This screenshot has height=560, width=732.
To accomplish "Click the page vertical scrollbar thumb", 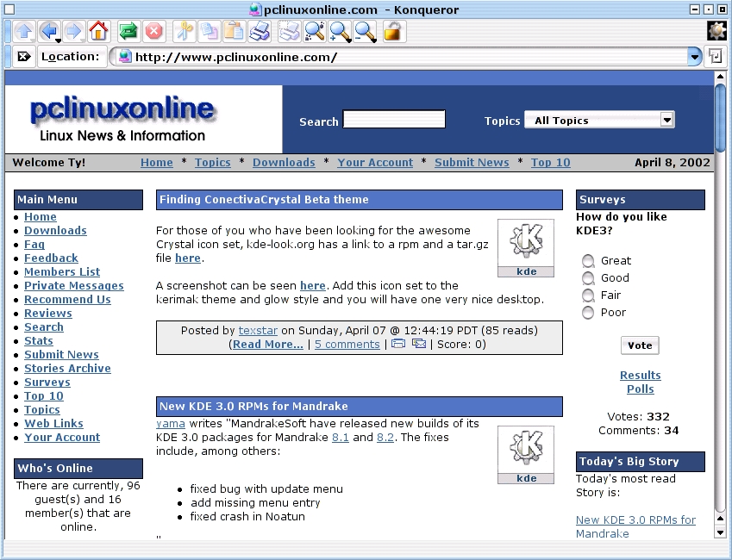I will pos(720,116).
